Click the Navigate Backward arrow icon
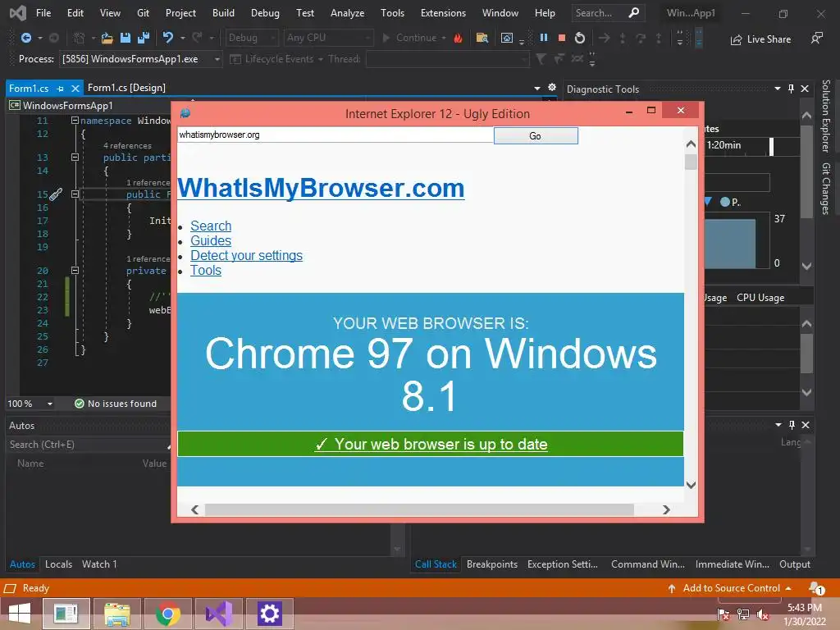 (x=25, y=38)
